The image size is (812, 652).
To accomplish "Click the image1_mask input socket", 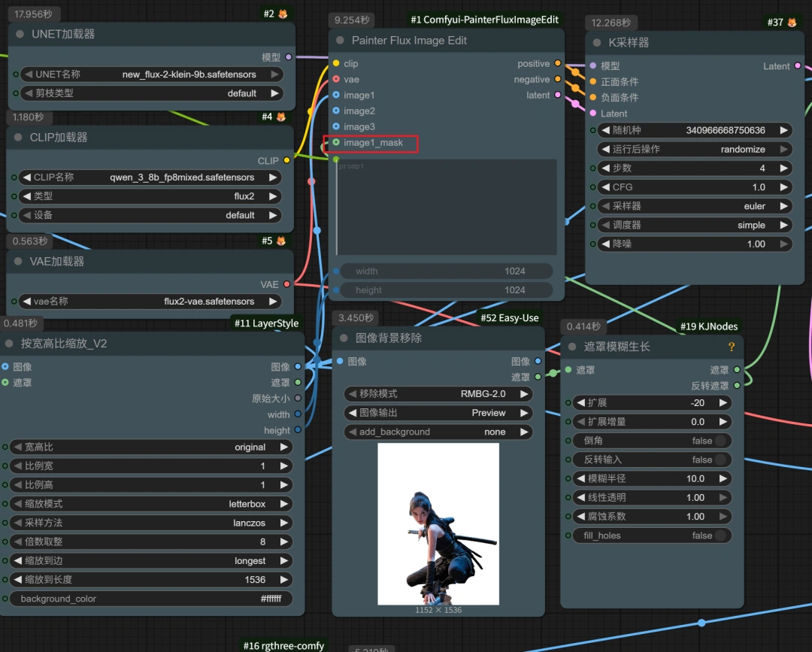I will [336, 142].
